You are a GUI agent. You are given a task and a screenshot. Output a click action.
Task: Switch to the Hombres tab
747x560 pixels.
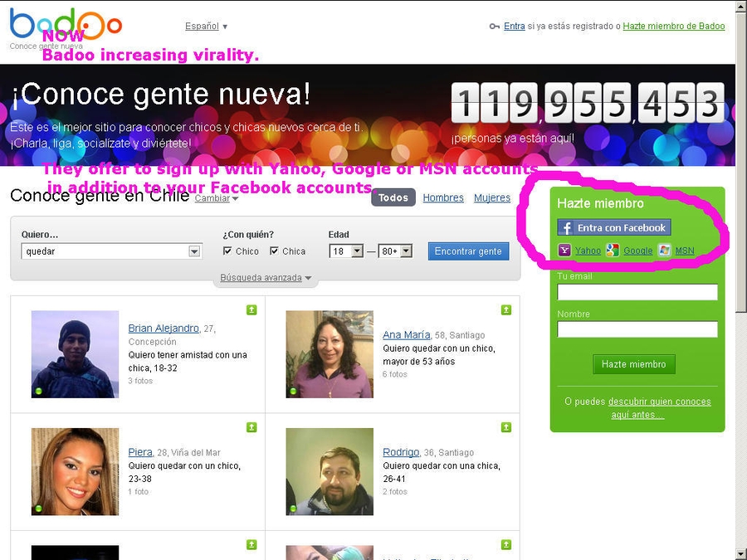(443, 198)
